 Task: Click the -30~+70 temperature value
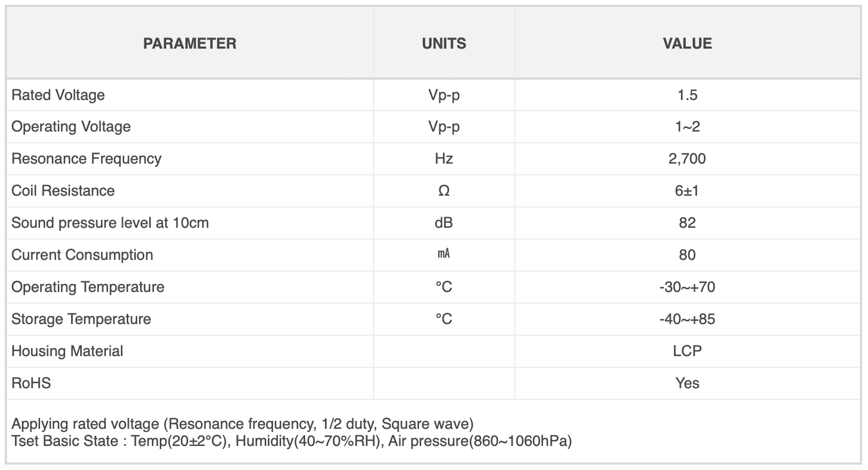click(687, 287)
